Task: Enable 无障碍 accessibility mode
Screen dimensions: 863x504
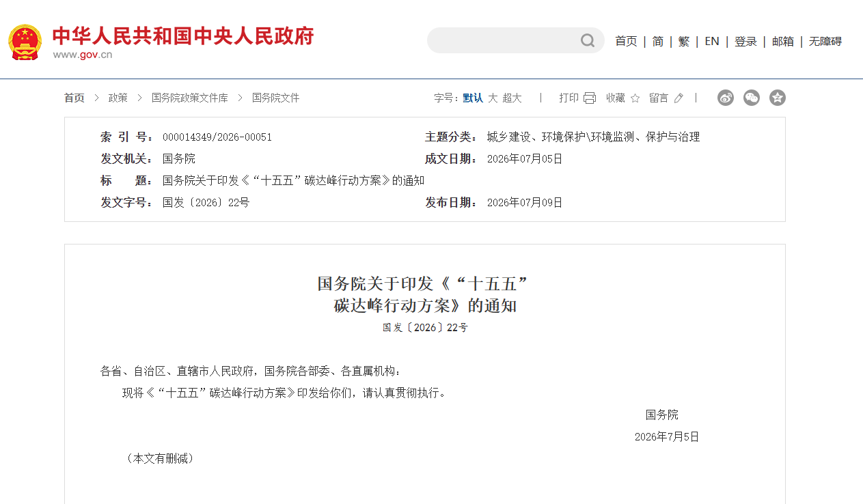Action: point(825,42)
